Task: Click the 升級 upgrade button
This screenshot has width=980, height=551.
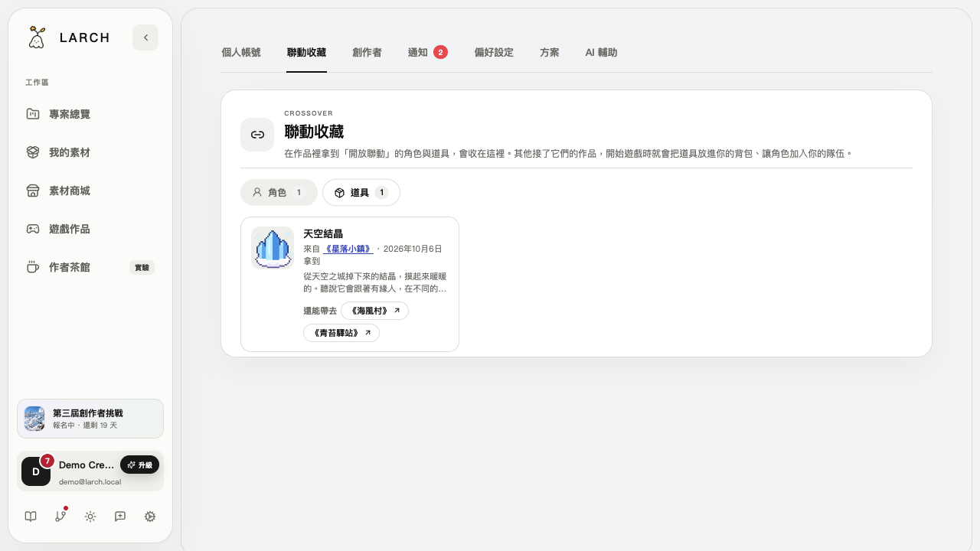Action: pyautogui.click(x=139, y=465)
